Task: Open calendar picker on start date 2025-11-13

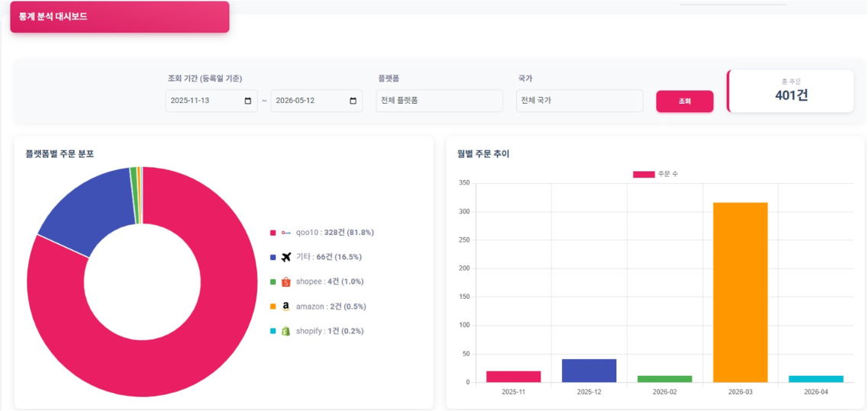Action: (247, 101)
